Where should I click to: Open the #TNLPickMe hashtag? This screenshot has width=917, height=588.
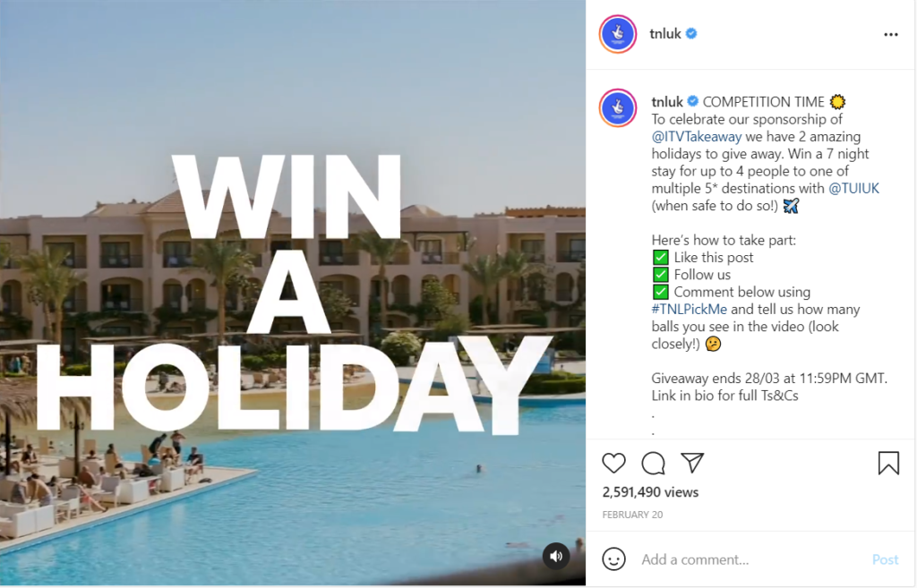coord(690,309)
